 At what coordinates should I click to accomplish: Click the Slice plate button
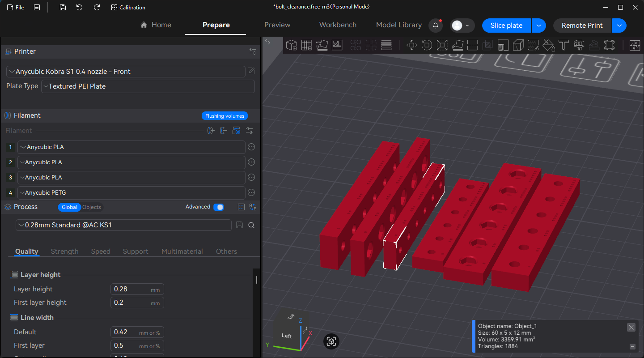tap(507, 26)
